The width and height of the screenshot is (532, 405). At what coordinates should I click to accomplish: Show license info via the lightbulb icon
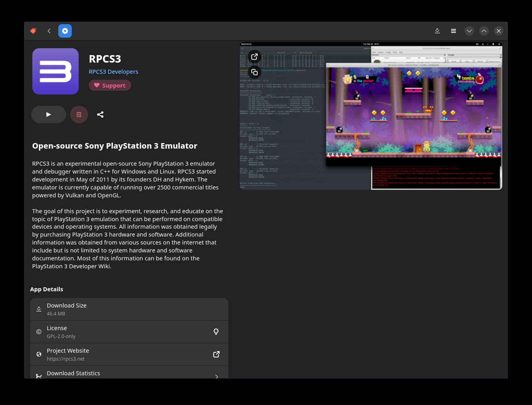point(216,332)
